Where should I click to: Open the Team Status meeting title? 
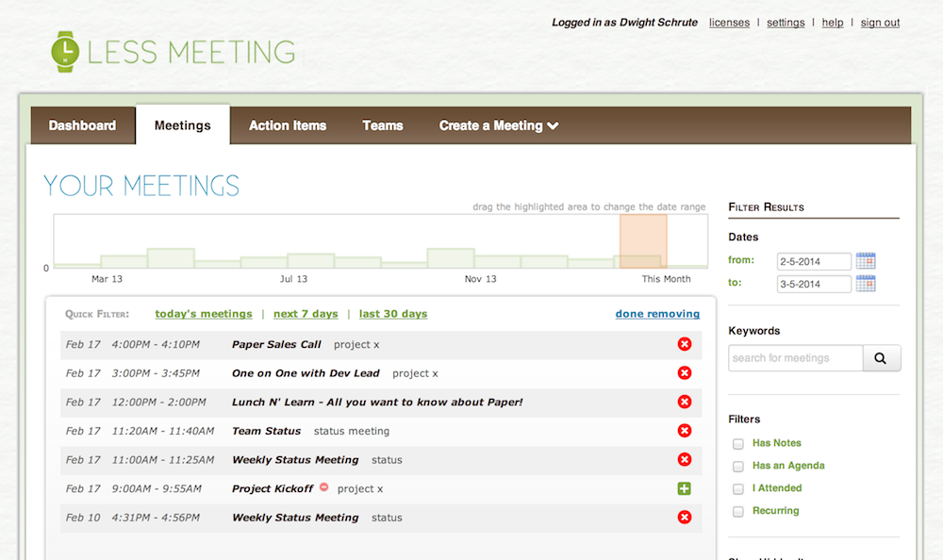coord(267,431)
